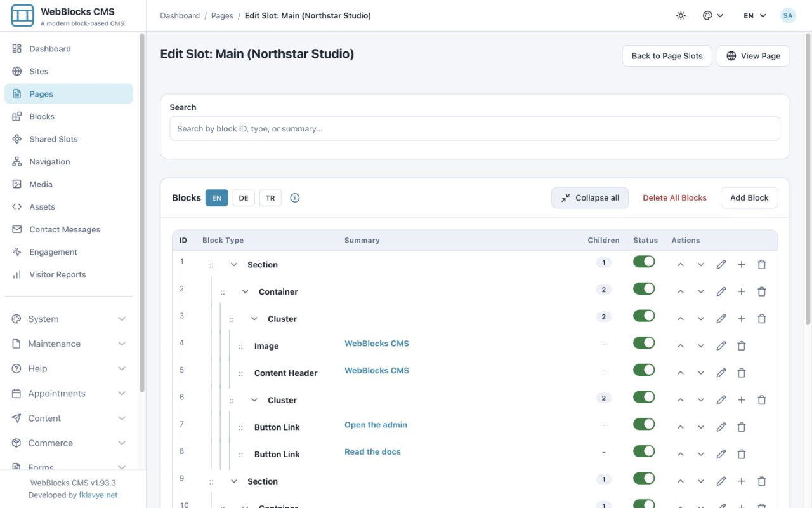Open the color palette theme picker
Screen dimensions: 812x508
[x=713, y=16]
